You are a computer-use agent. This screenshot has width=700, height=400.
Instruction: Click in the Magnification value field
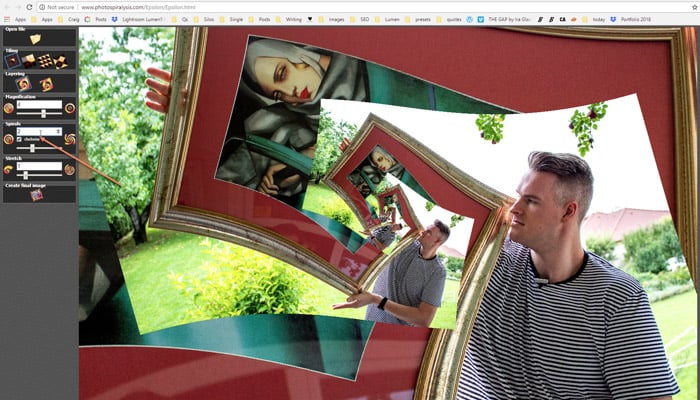pyautogui.click(x=39, y=104)
